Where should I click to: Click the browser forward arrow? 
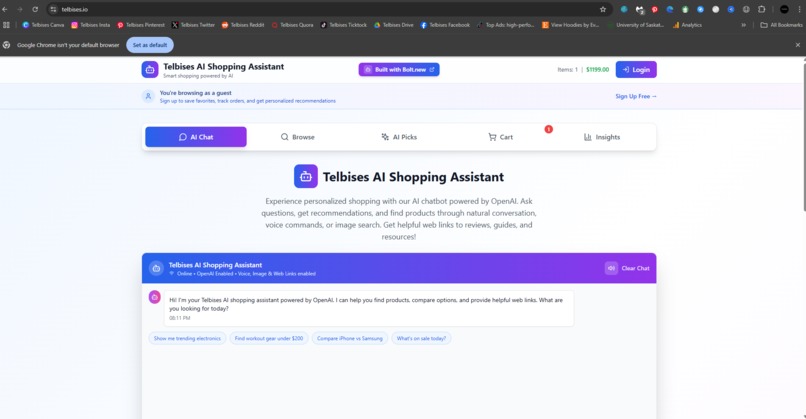tap(20, 9)
